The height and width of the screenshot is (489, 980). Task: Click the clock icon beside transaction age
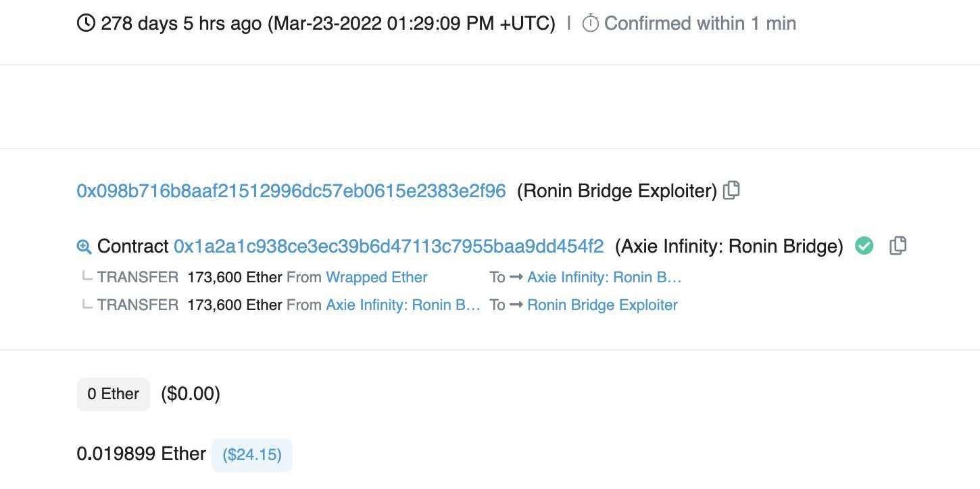pyautogui.click(x=86, y=24)
